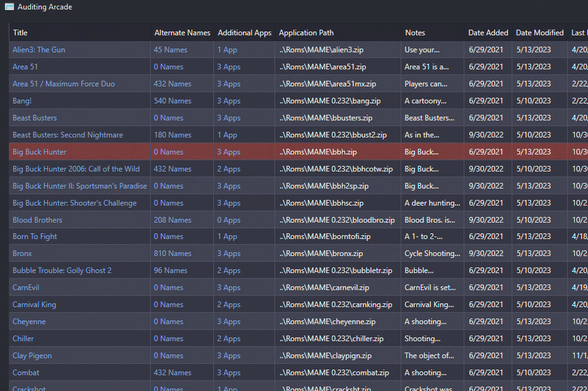Open the "Area 51 is a..." notes cell
This screenshot has width=588, height=391.
[x=426, y=67]
